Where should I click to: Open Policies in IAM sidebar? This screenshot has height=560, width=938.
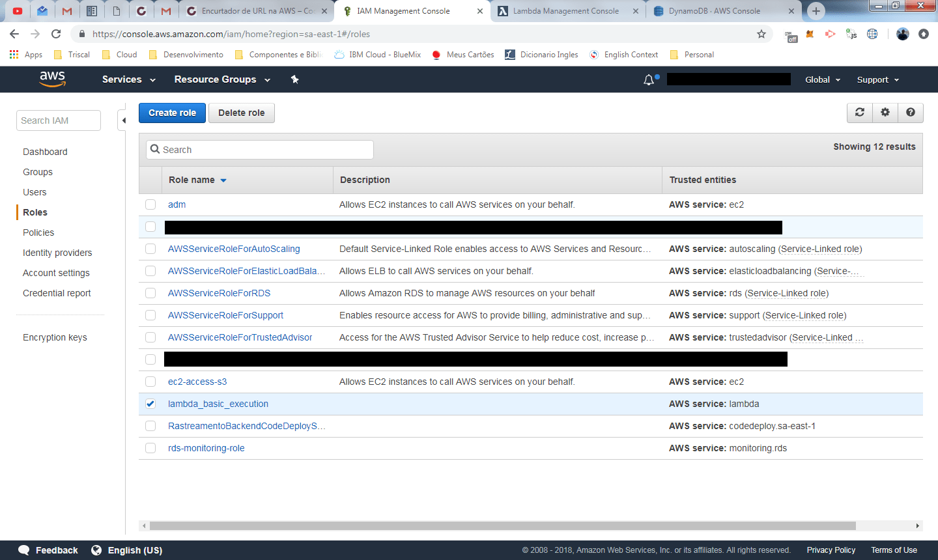coord(38,232)
